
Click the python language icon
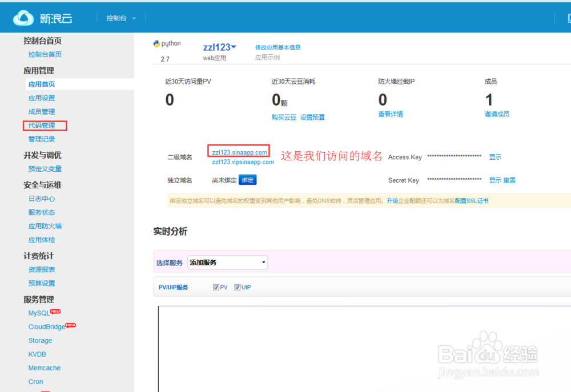click(x=156, y=44)
